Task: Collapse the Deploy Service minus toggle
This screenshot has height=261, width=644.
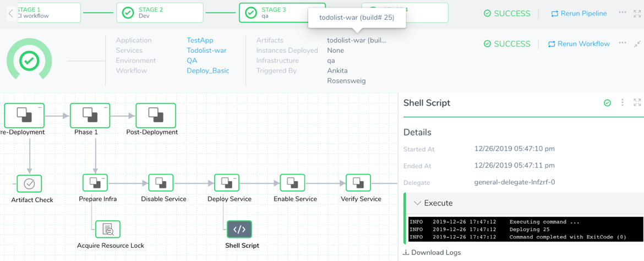Action: [234, 177]
